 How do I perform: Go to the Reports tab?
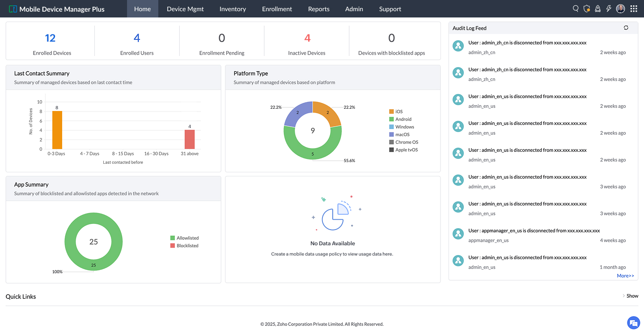click(x=319, y=9)
